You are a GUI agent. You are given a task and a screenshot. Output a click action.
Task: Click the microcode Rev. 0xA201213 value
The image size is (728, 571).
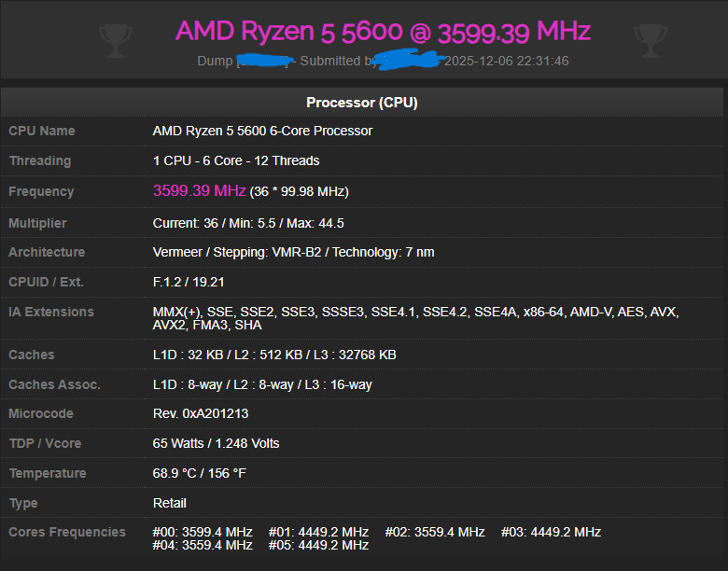tap(201, 413)
